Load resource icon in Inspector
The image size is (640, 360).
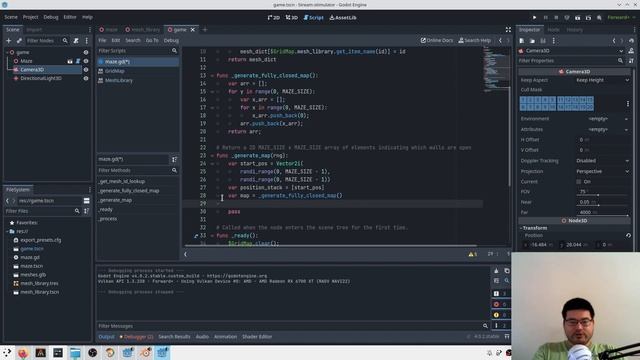(532, 41)
